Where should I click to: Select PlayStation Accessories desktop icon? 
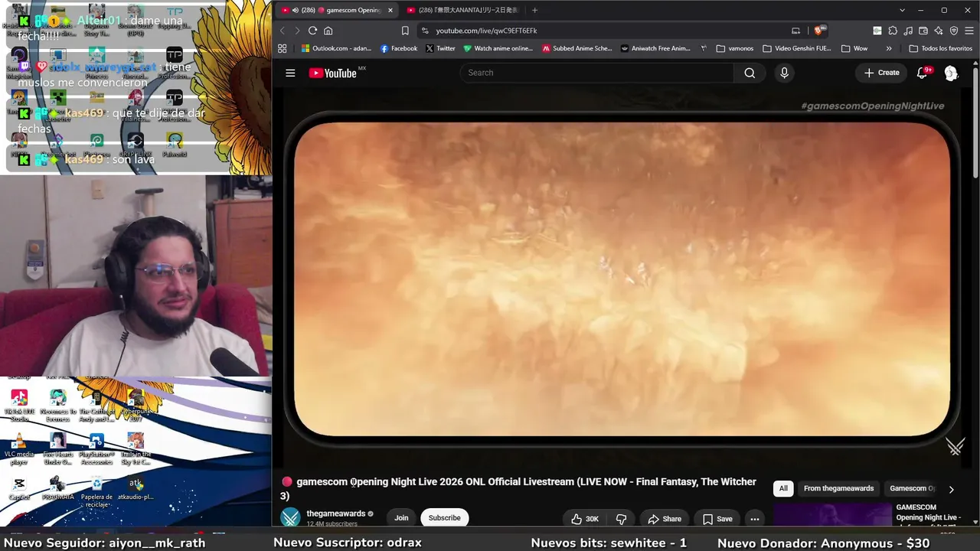(96, 448)
